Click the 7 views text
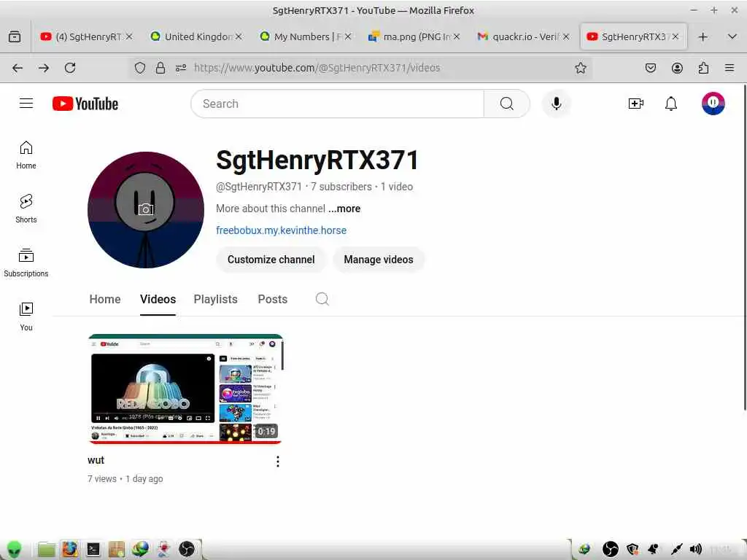 pyautogui.click(x=102, y=479)
